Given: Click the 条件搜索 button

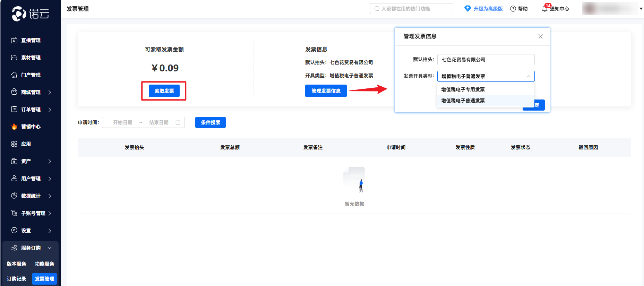Looking at the screenshot, I should point(210,122).
